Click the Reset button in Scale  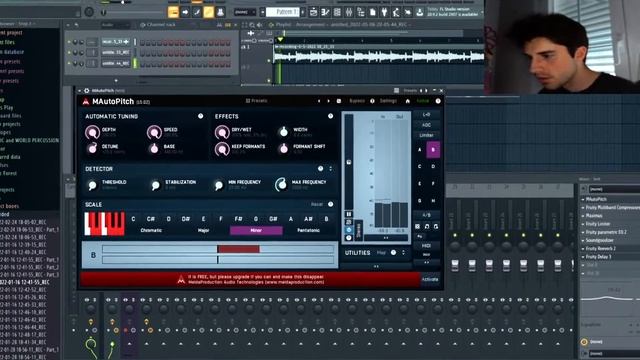(x=316, y=204)
